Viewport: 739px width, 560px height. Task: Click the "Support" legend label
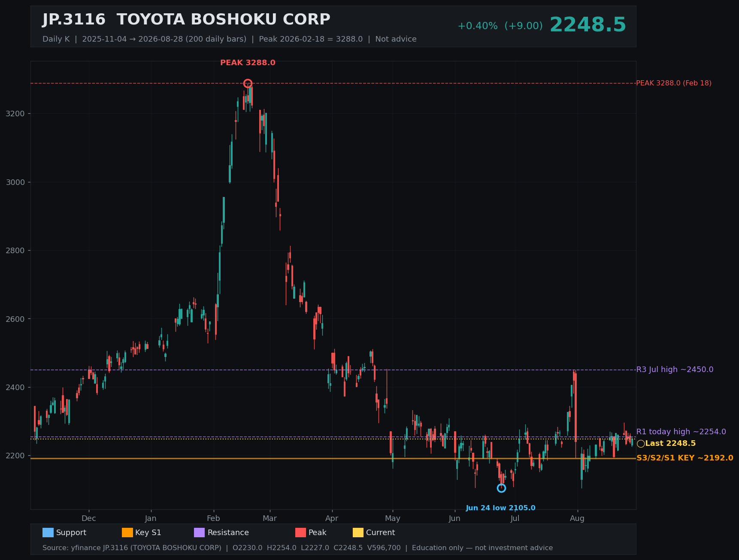[x=71, y=533]
